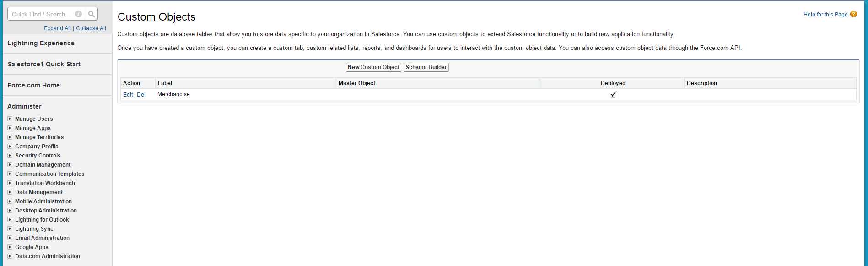Viewport: 868px width, 266px height.
Task: Click the Deployed column header
Action: pos(613,83)
